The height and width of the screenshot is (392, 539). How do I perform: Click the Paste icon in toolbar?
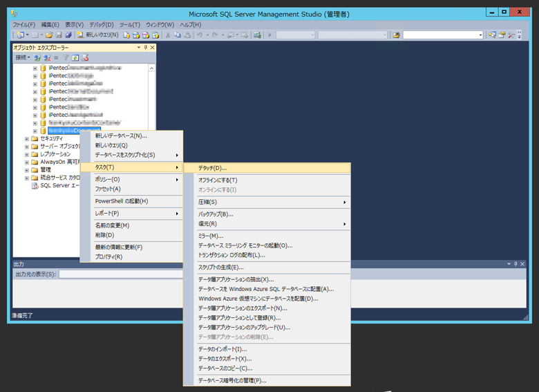point(187,35)
